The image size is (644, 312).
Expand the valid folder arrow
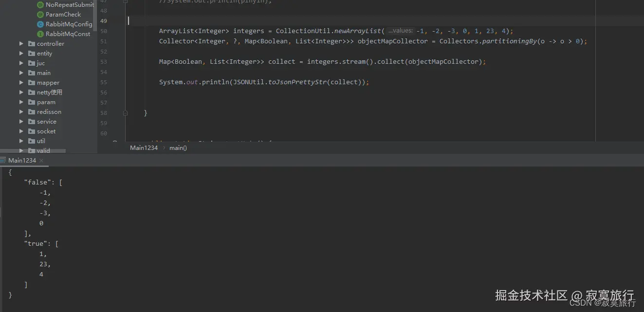click(x=21, y=150)
